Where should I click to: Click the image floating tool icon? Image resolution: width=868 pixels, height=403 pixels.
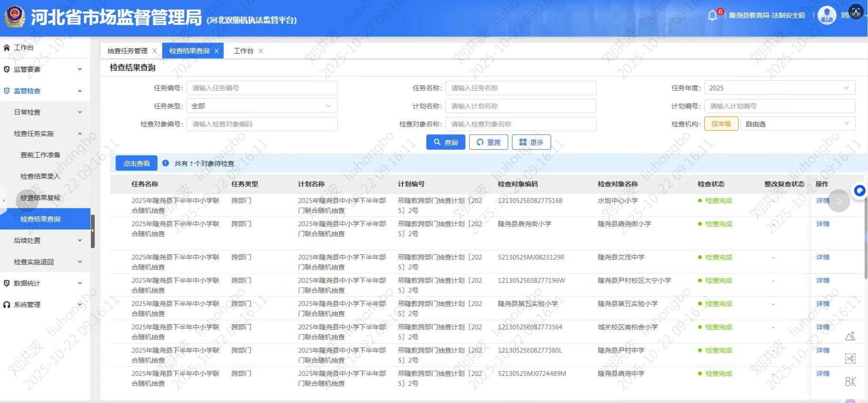pos(850,336)
